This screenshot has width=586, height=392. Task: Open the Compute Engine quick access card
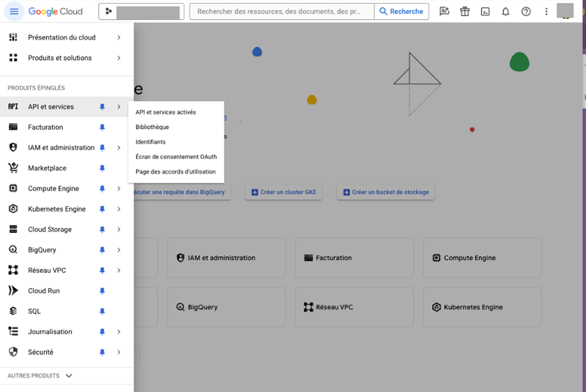(x=483, y=258)
